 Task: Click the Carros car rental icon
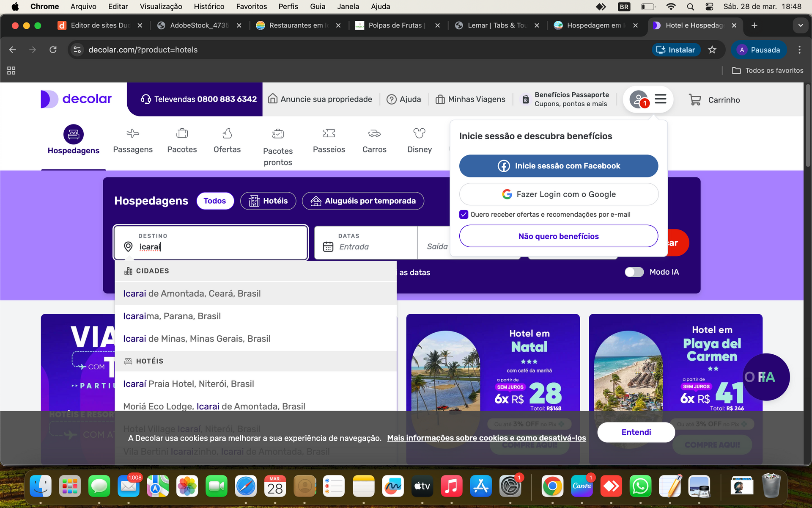pyautogui.click(x=374, y=133)
